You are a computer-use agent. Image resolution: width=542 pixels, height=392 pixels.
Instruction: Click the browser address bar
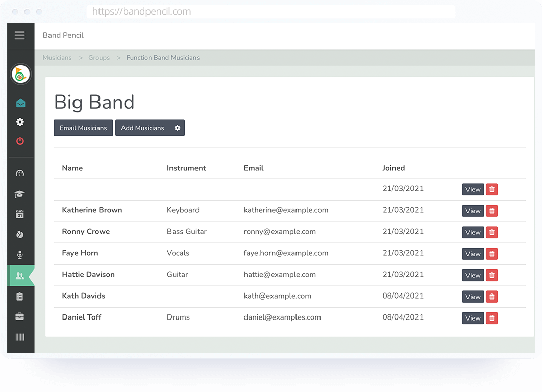point(270,11)
